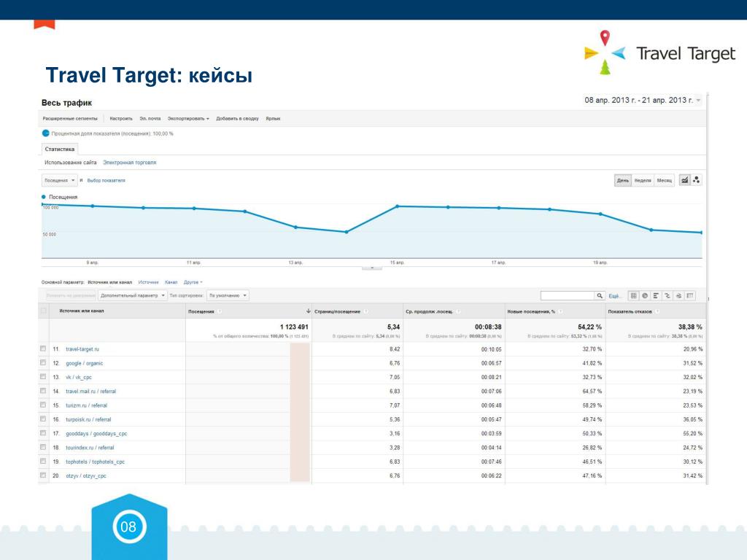Open travel-target.ru source link
The image size is (747, 560).
(x=82, y=349)
